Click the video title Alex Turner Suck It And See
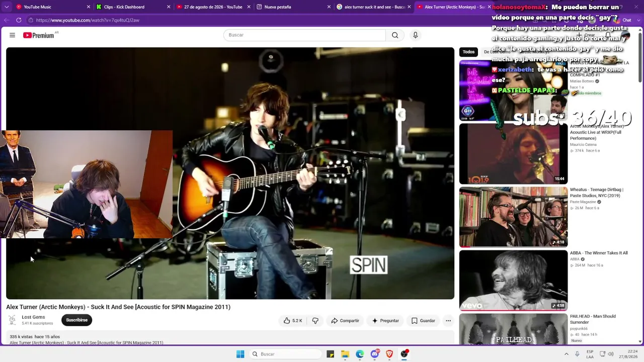The width and height of the screenshot is (644, 362). click(118, 307)
